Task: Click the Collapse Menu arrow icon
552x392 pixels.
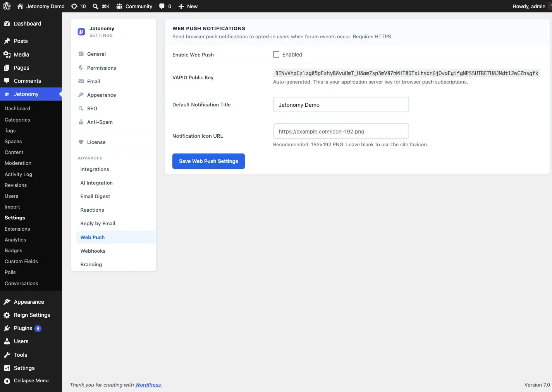Action: click(x=7, y=381)
